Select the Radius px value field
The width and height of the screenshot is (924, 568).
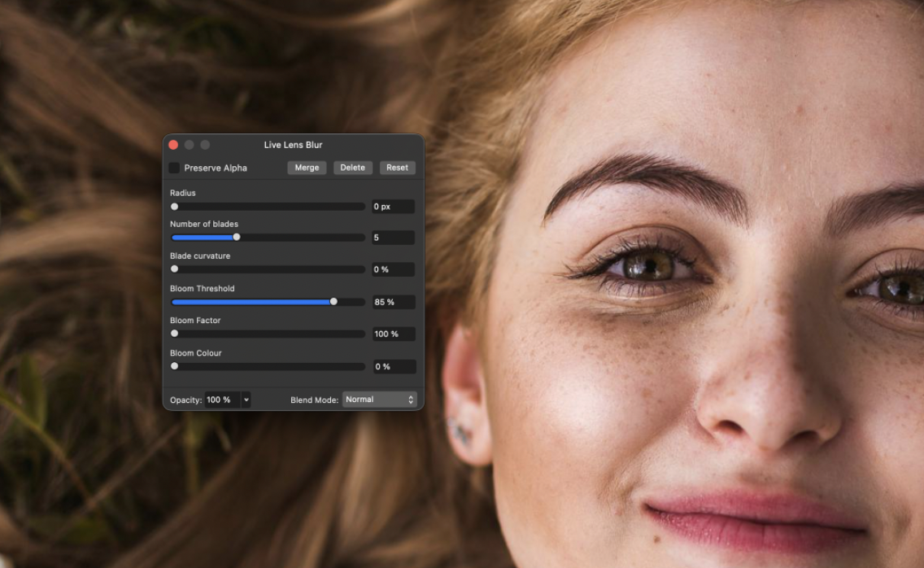point(393,207)
